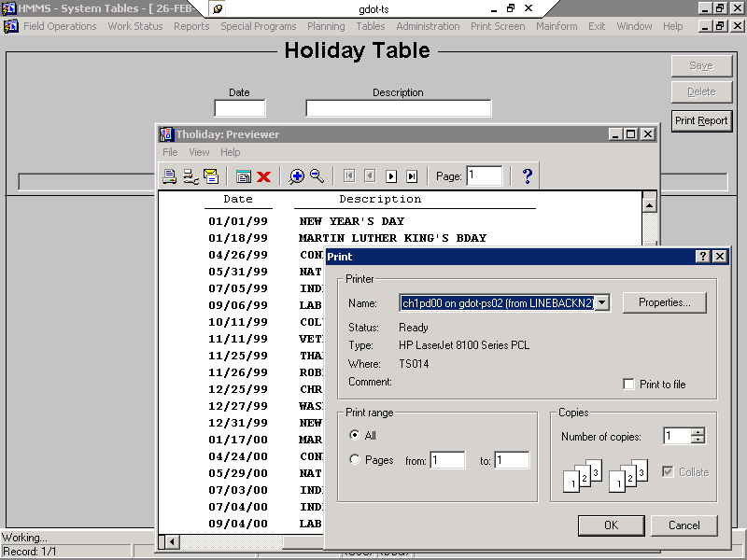The image size is (747, 560).
Task: Click the Pages from input field
Action: coord(447,460)
